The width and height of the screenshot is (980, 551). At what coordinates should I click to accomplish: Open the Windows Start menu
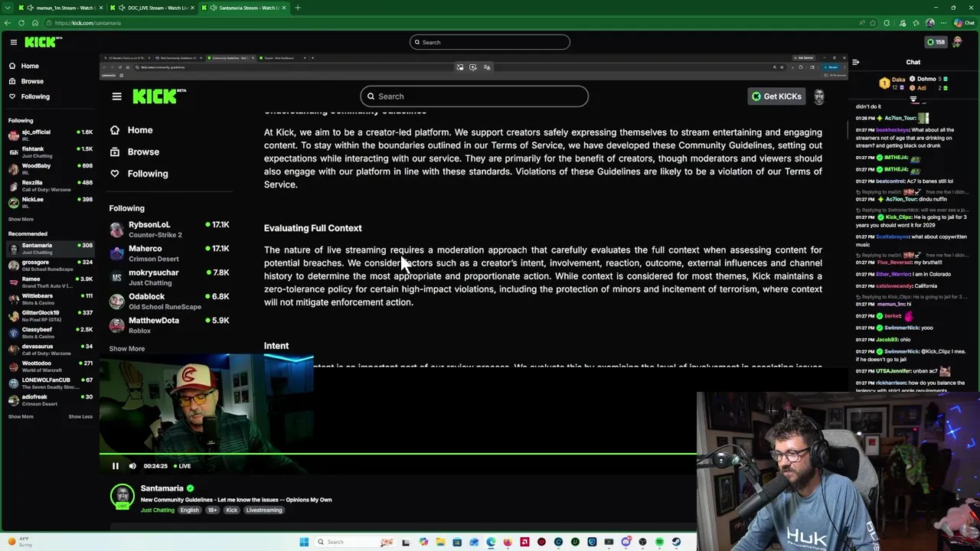[304, 542]
